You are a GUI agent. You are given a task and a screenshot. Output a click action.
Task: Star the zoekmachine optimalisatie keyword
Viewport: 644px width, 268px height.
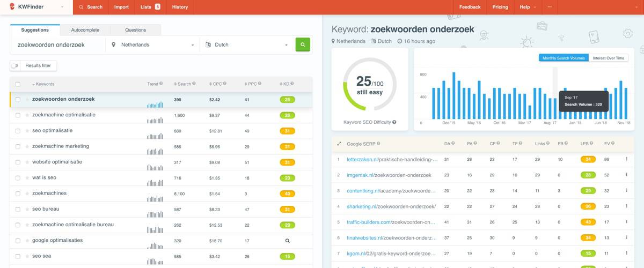point(27,115)
